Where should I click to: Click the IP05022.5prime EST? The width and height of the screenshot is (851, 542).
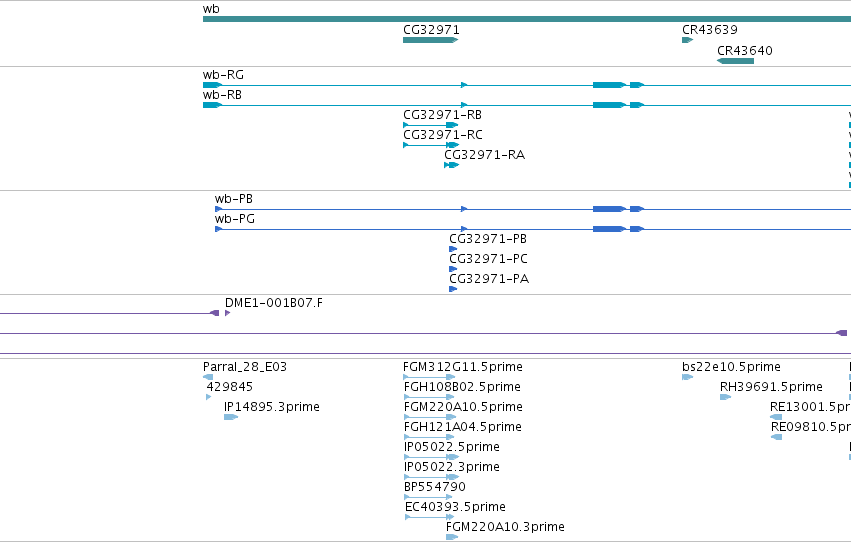click(x=431, y=457)
